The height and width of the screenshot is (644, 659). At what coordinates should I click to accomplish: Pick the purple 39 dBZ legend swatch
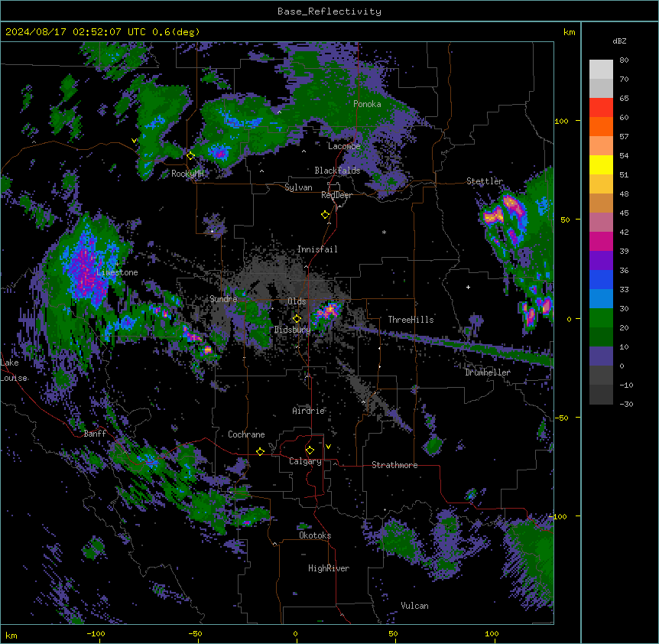(x=601, y=260)
